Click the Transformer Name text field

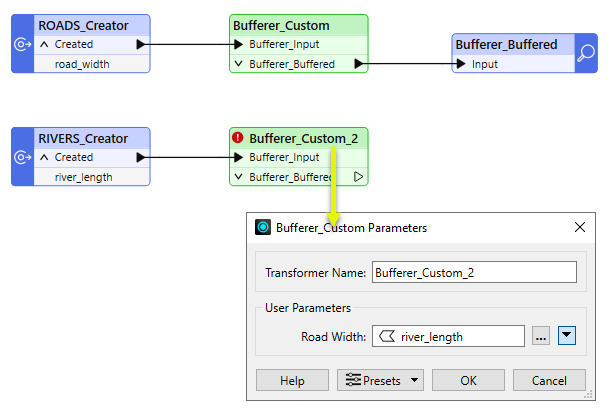474,272
